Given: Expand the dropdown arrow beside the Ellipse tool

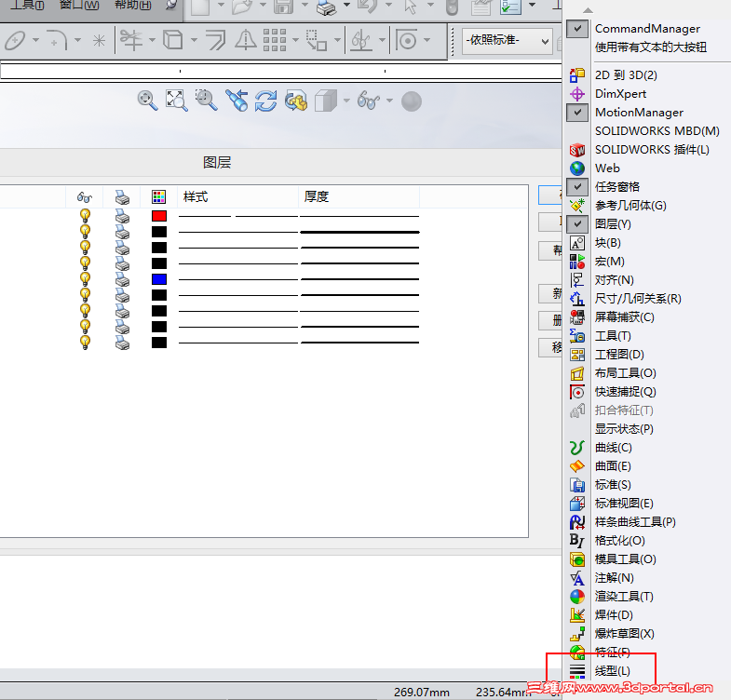Looking at the screenshot, I should point(35,40).
